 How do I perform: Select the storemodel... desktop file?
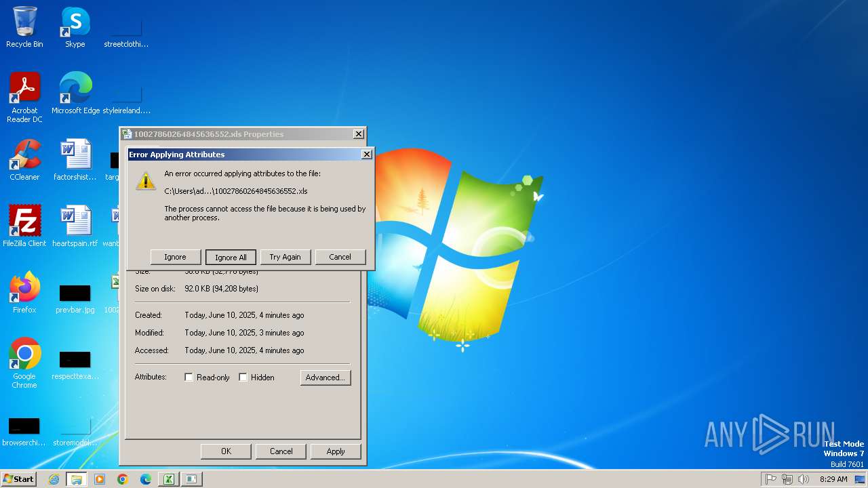pos(75,431)
